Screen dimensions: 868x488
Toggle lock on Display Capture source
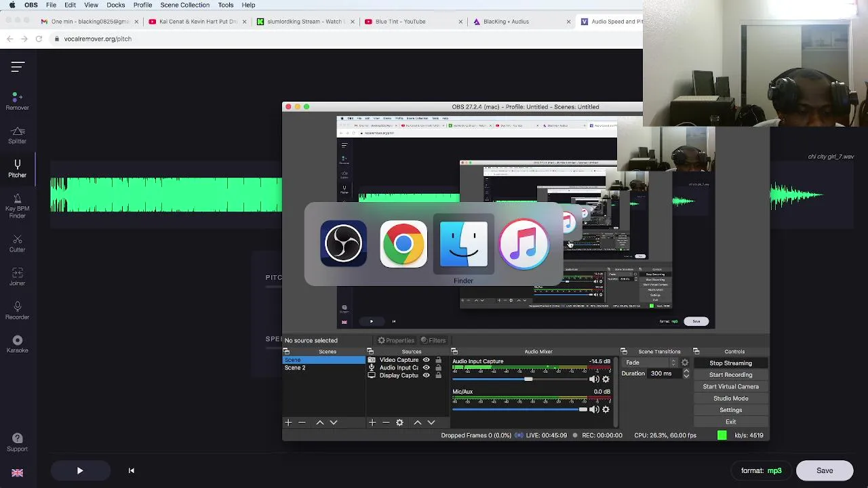(x=438, y=375)
